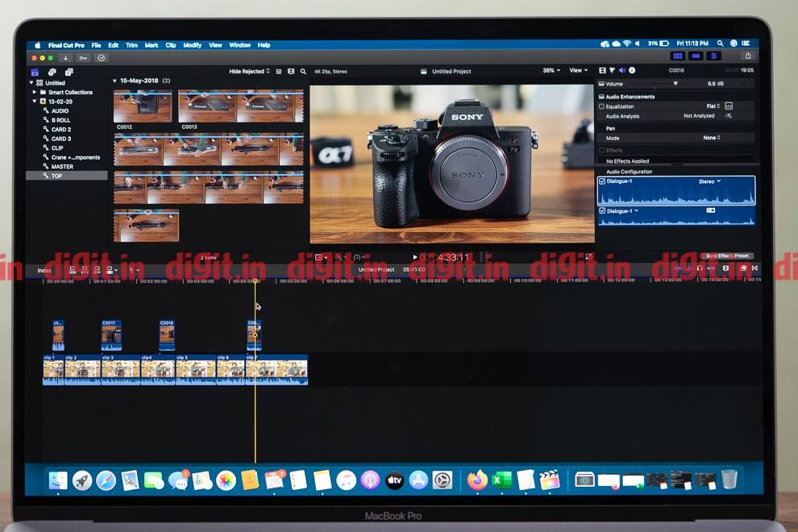
Task: Open the Transitions browser bowtie icon
Action: [754, 268]
